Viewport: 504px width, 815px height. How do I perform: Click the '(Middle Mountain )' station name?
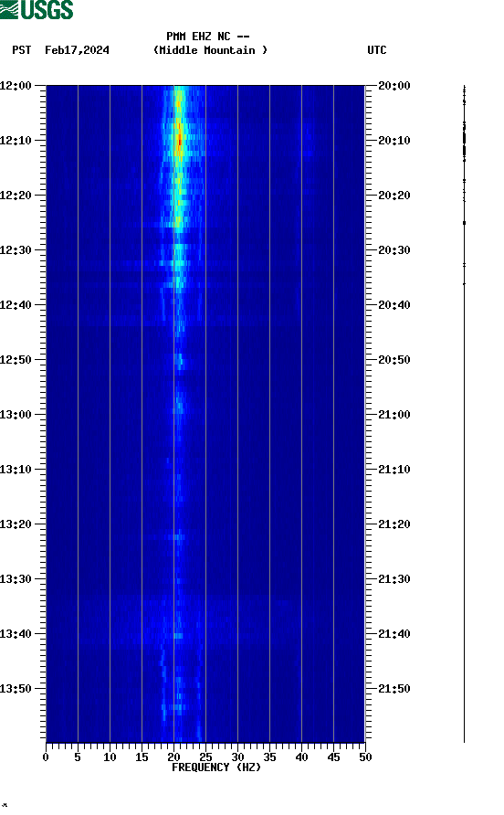210,50
